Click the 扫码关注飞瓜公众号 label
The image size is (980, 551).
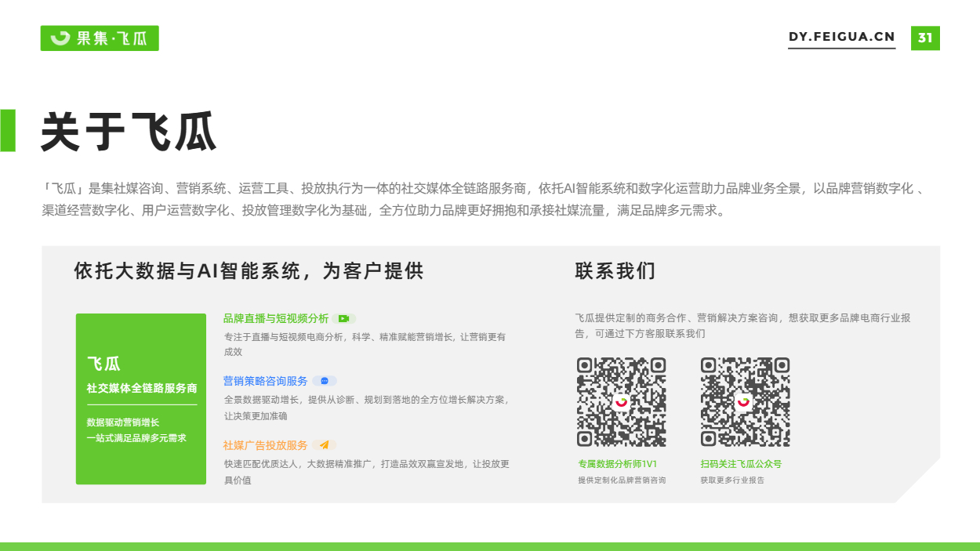pyautogui.click(x=741, y=464)
